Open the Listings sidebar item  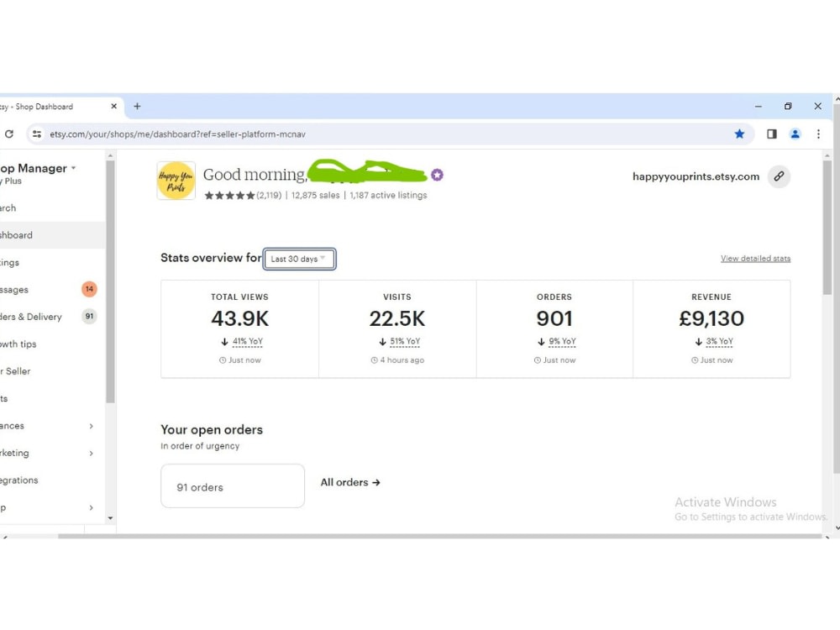[52, 262]
